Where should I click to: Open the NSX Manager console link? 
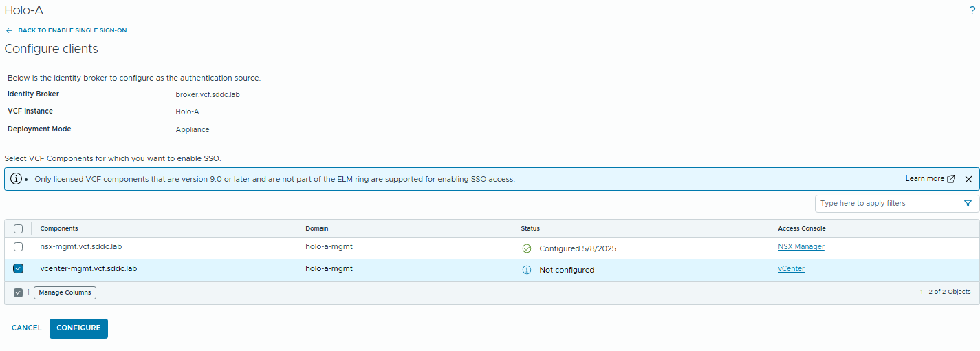(x=801, y=246)
